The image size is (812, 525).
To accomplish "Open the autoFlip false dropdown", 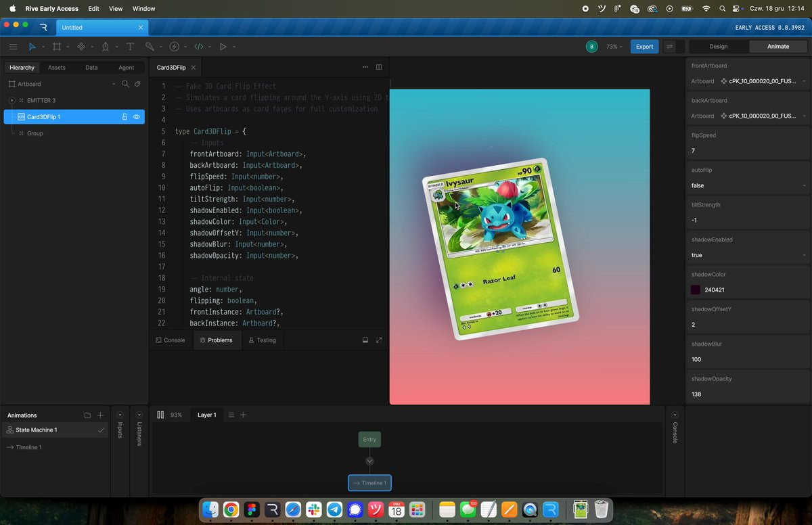I will [x=748, y=185].
